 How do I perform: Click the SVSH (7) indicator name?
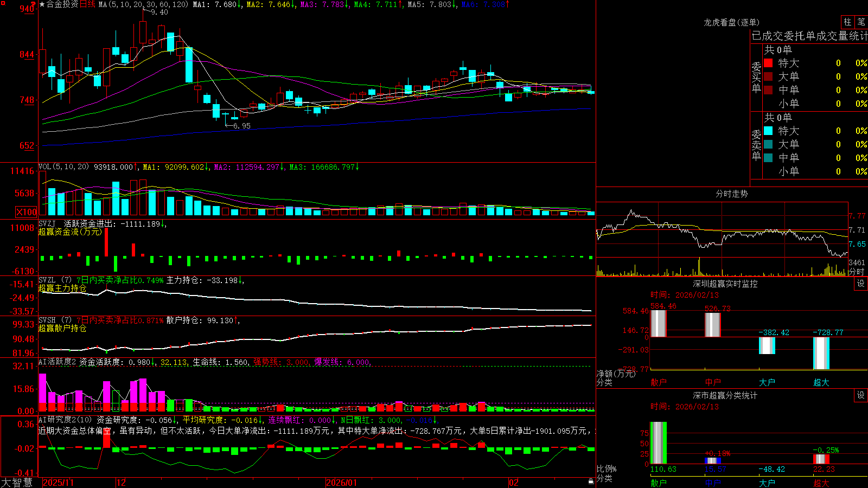click(55, 320)
